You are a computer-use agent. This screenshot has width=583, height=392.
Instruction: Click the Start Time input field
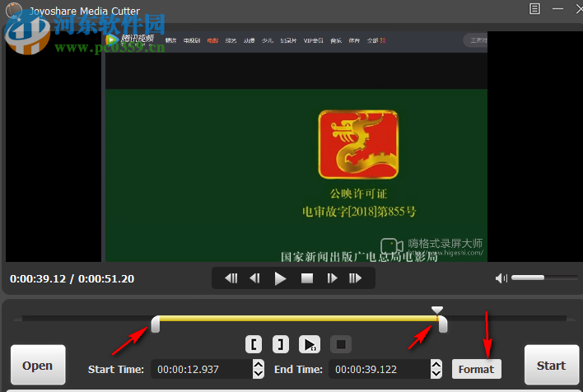click(202, 369)
